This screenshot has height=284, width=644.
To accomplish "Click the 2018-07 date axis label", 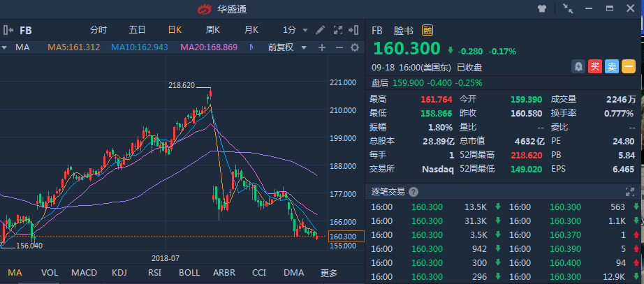I will (x=166, y=258).
